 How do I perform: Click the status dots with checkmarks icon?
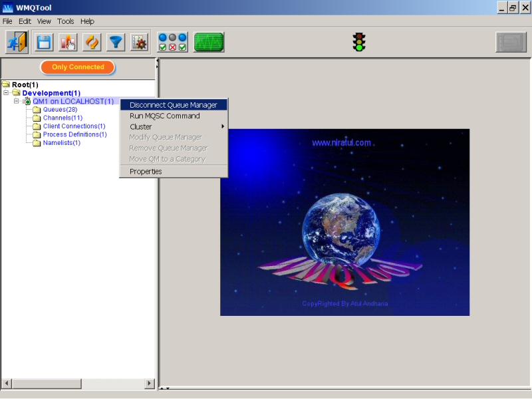coord(172,42)
